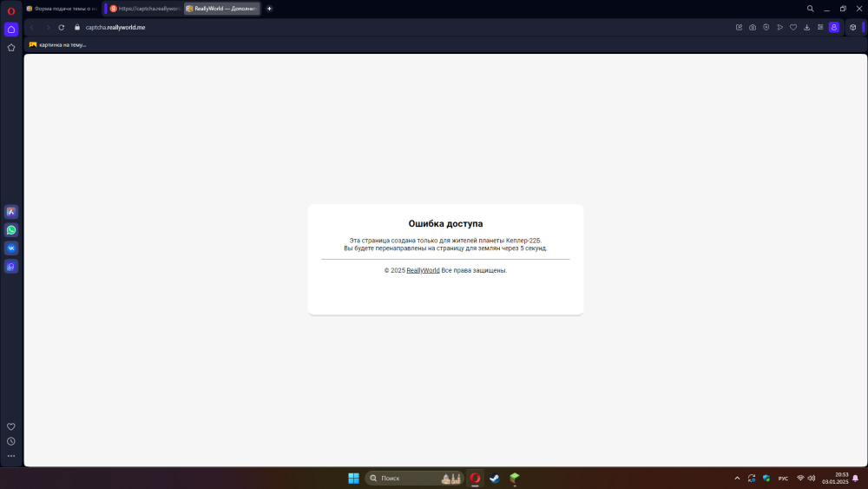Click '© 2025' copyright text
The image size is (868, 489).
click(x=395, y=270)
